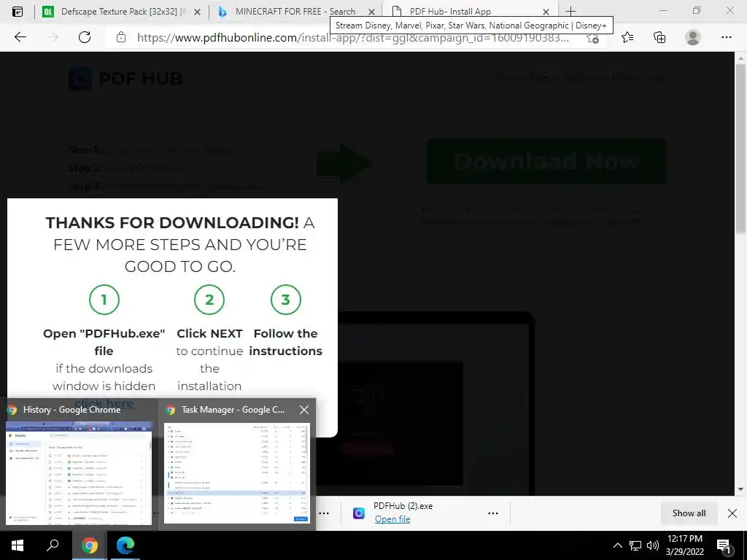This screenshot has height=560, width=747.
Task: Select the PDF Hub- Install App tab
Action: pyautogui.click(x=469, y=12)
